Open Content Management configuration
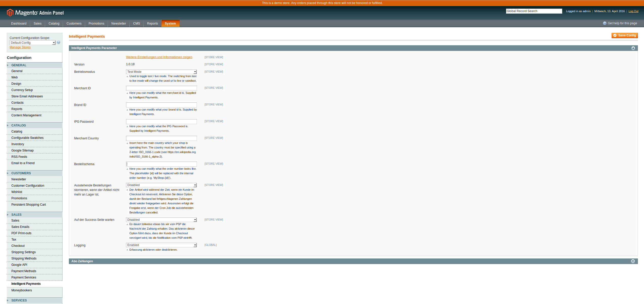This screenshot has width=644, height=304. (x=34, y=115)
